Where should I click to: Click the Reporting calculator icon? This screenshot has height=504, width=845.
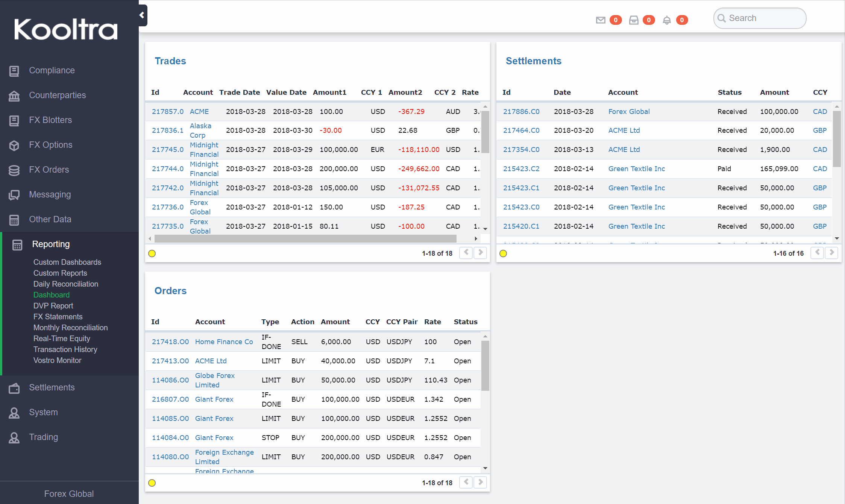tap(17, 244)
